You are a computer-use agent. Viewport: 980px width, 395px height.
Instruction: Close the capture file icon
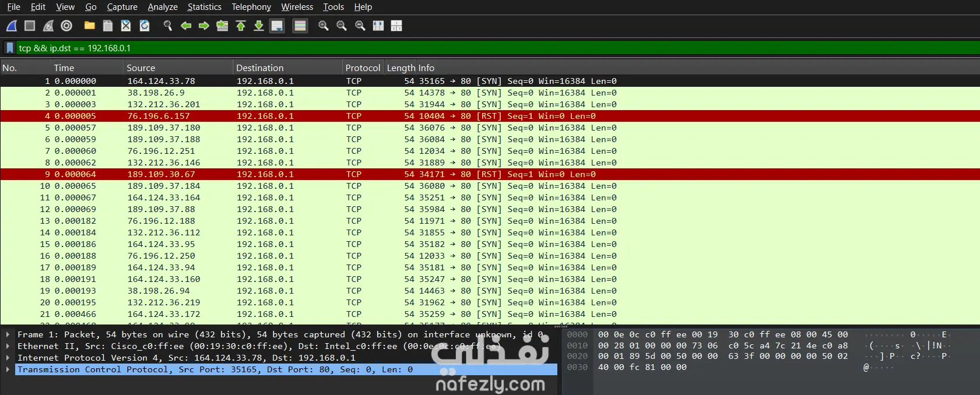coord(126,26)
